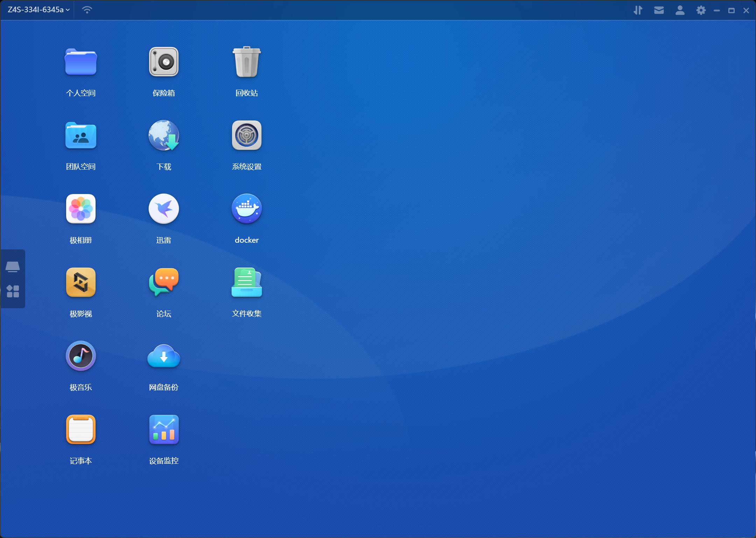Viewport: 756px width, 538px height.
Task: Launch the docker app icon
Action: point(246,209)
